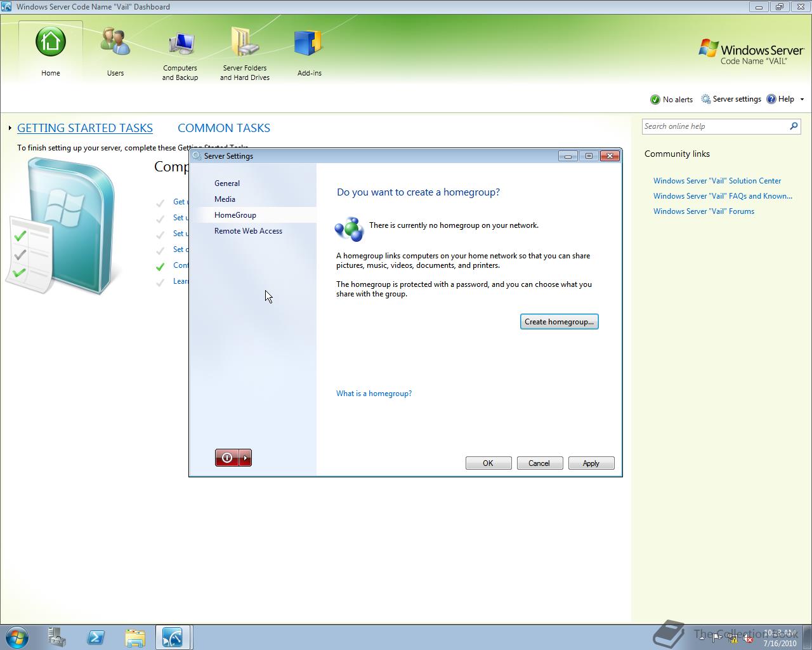
Task: Select Media in Server Settings sidebar
Action: pyautogui.click(x=225, y=199)
